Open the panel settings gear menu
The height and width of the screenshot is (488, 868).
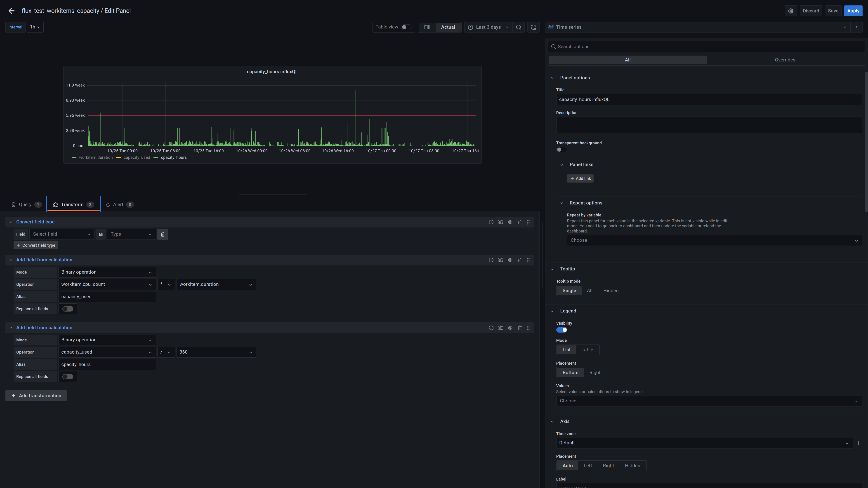(791, 10)
